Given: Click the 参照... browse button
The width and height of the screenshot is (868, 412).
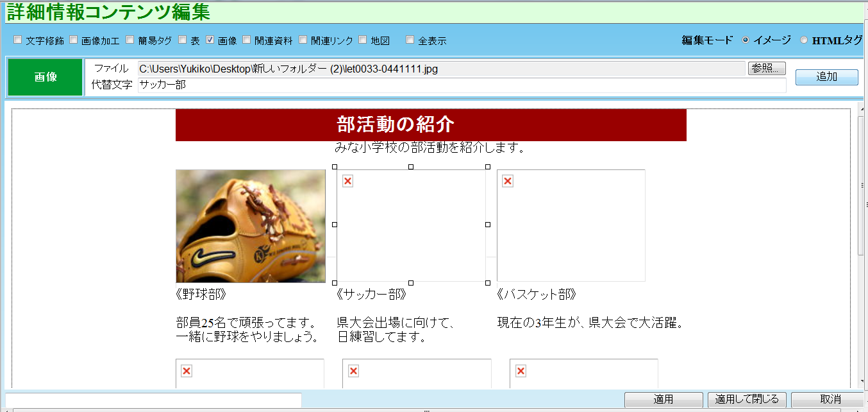Looking at the screenshot, I should [767, 68].
